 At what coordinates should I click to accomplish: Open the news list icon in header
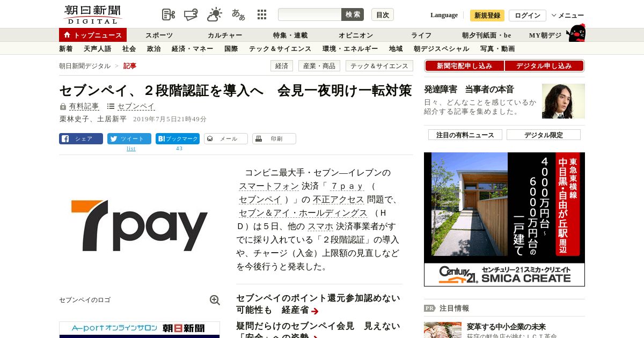coord(169,14)
